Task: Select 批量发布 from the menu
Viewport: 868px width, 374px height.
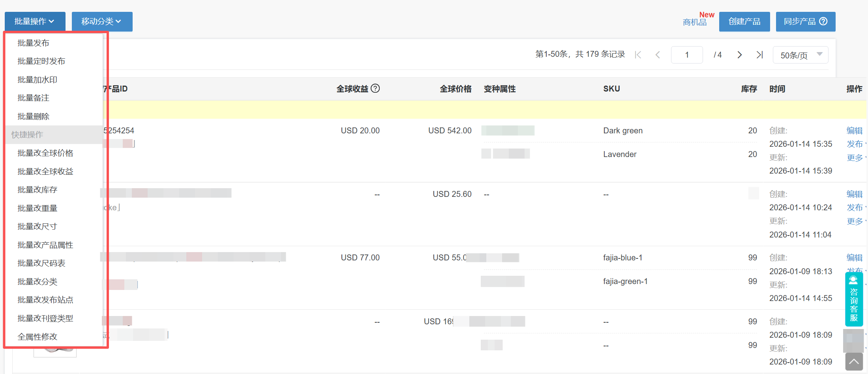Action: tap(34, 43)
